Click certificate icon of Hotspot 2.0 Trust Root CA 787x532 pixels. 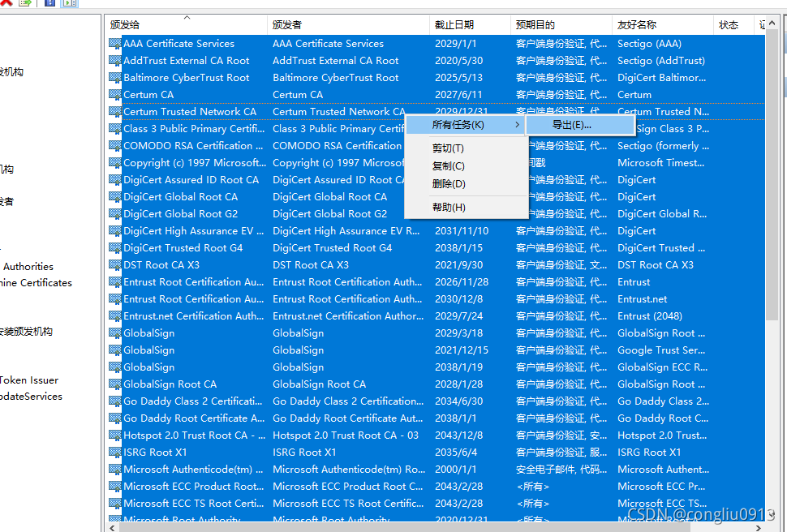pyautogui.click(x=115, y=435)
